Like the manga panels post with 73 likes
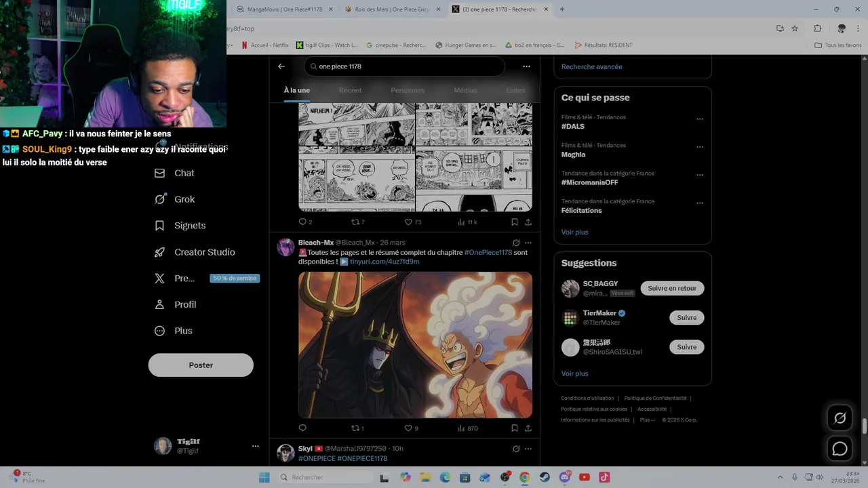The height and width of the screenshot is (488, 868). [x=412, y=222]
